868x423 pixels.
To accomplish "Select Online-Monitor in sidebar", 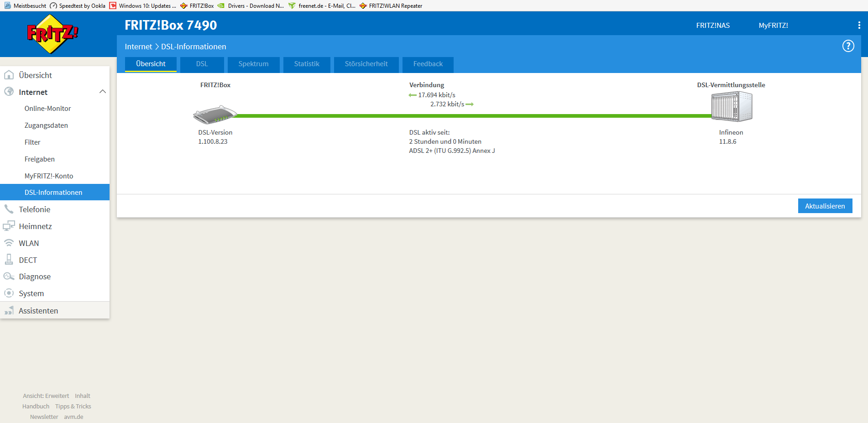I will 48,109.
